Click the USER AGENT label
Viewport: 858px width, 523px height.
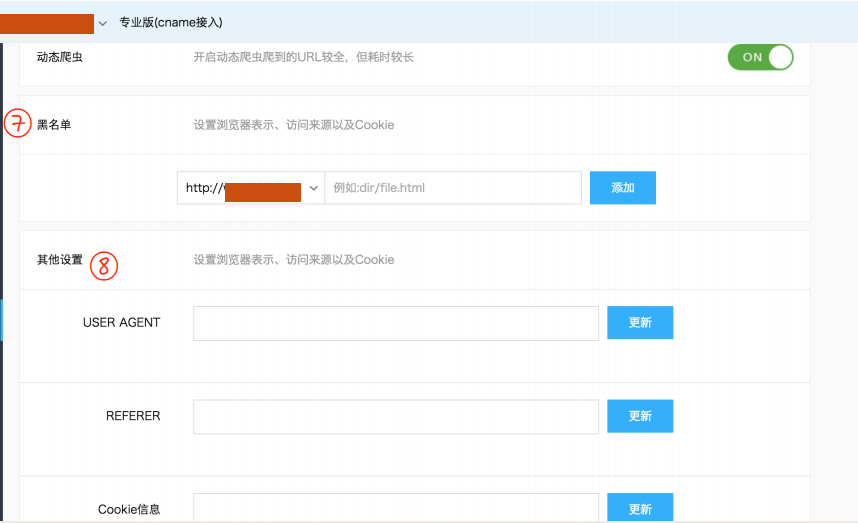[121, 323]
